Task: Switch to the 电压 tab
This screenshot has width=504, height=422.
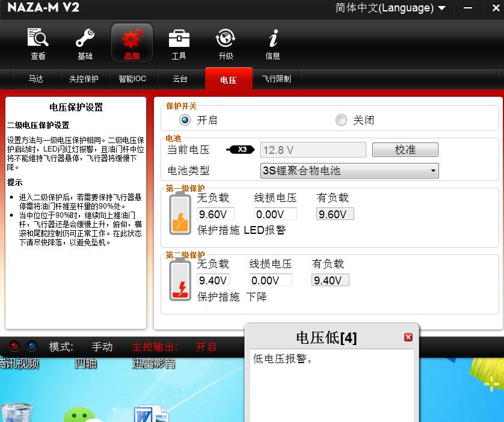Action: pyautogui.click(x=229, y=79)
